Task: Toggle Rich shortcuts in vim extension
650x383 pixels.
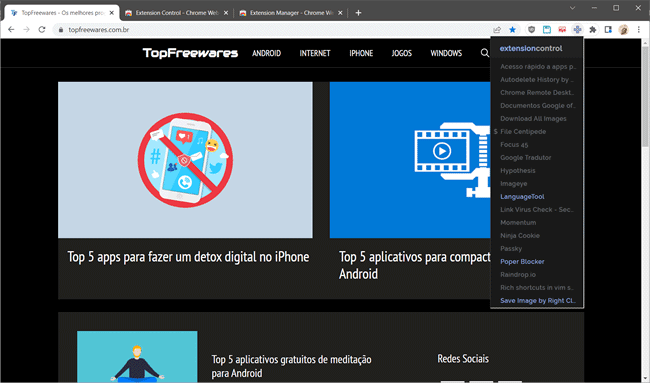Action: pos(537,288)
